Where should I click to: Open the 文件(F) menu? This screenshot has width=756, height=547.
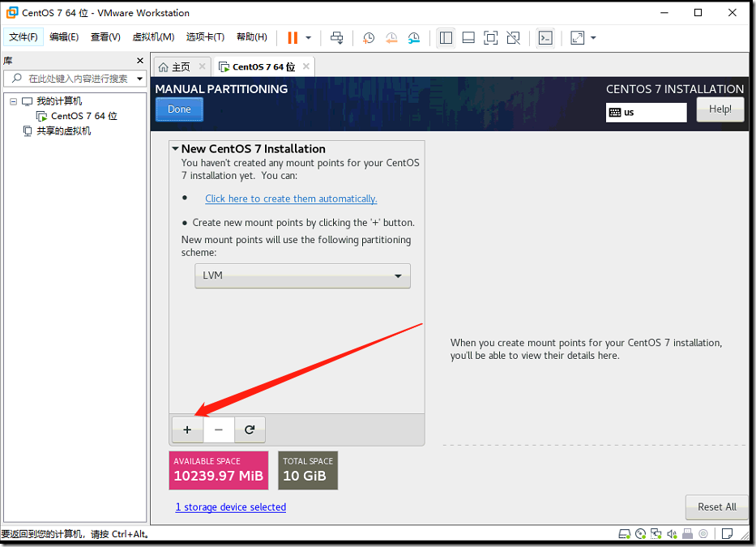[x=23, y=37]
